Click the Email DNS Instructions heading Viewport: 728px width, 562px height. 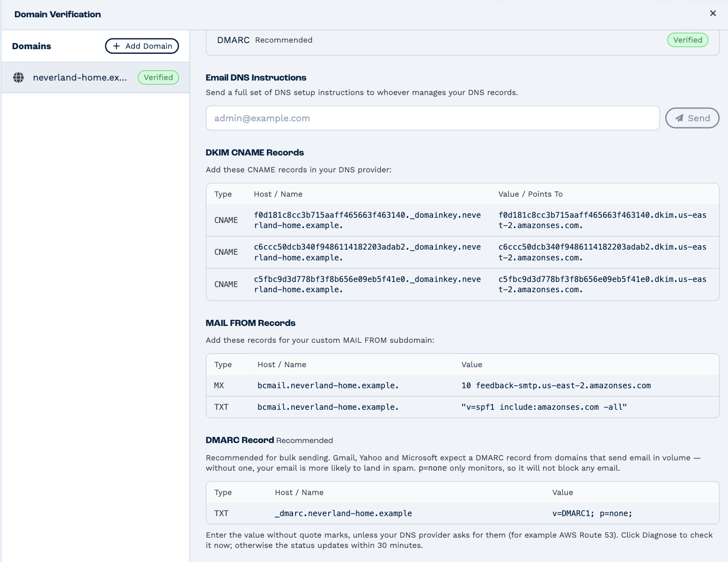pyautogui.click(x=256, y=78)
